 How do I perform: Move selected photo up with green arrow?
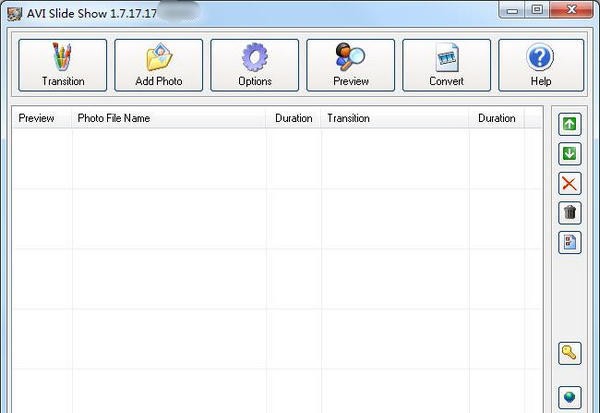570,124
